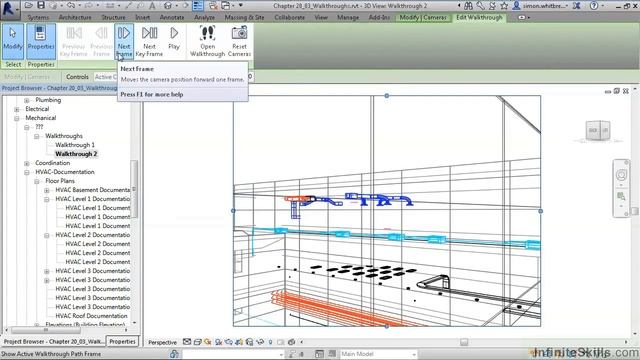Click the Undo arrow

71,5
